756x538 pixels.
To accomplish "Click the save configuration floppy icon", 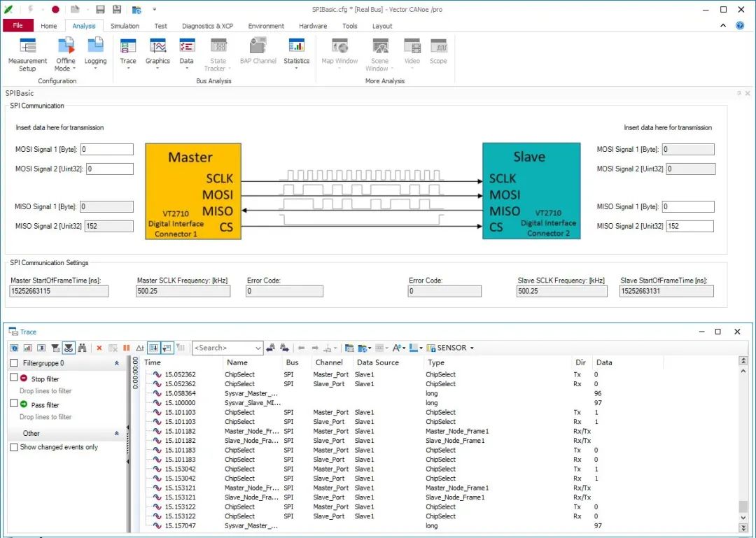I will coord(100,9).
